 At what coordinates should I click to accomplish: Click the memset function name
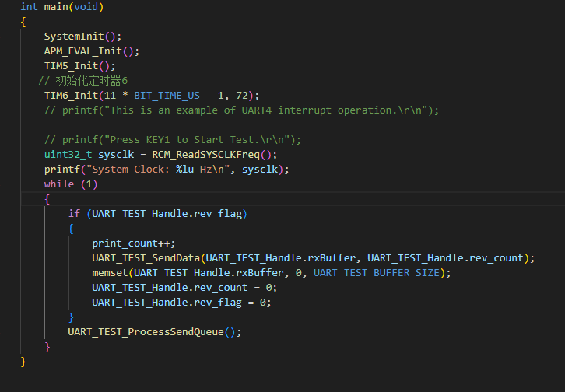(x=110, y=273)
